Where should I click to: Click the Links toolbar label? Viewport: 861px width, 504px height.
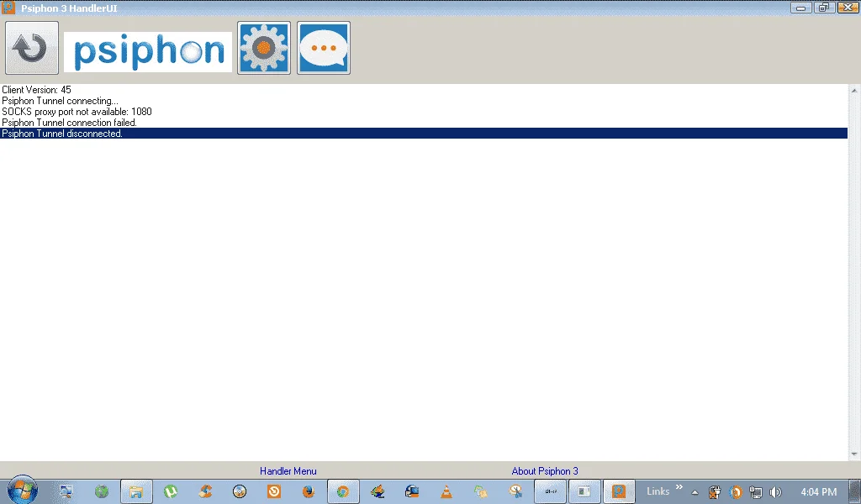[658, 491]
